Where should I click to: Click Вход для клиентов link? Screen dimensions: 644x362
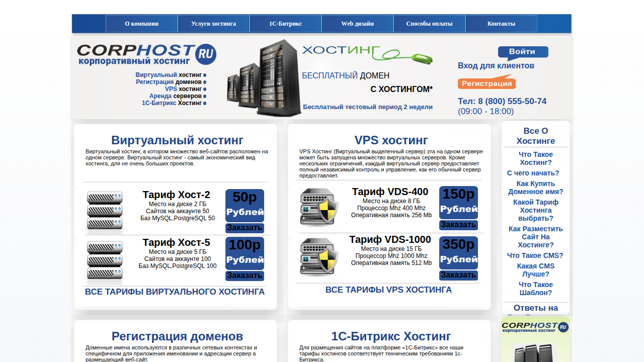click(x=496, y=66)
